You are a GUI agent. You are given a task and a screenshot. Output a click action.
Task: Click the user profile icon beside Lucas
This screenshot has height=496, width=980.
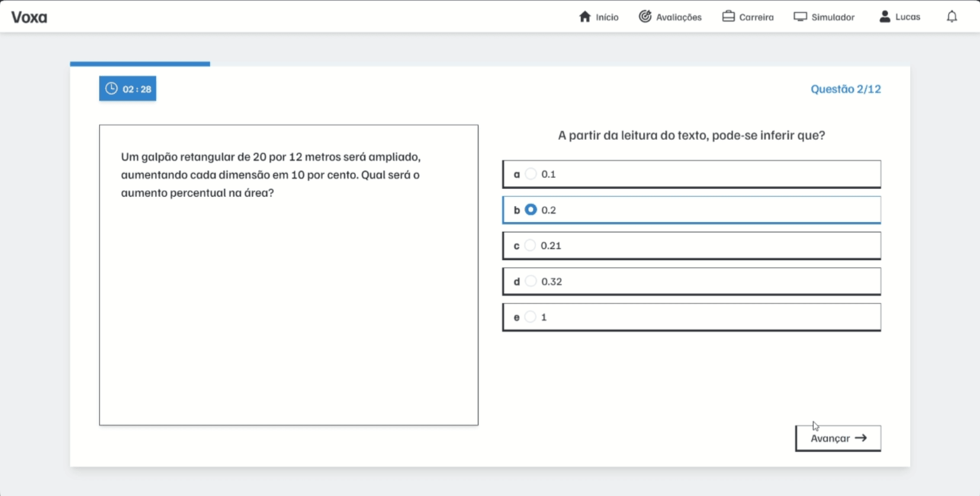pos(885,17)
